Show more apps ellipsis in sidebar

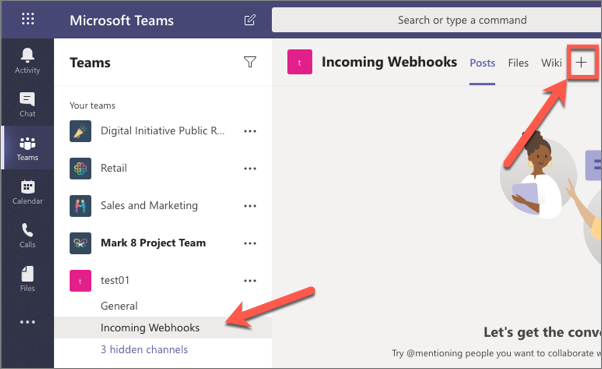click(x=28, y=322)
